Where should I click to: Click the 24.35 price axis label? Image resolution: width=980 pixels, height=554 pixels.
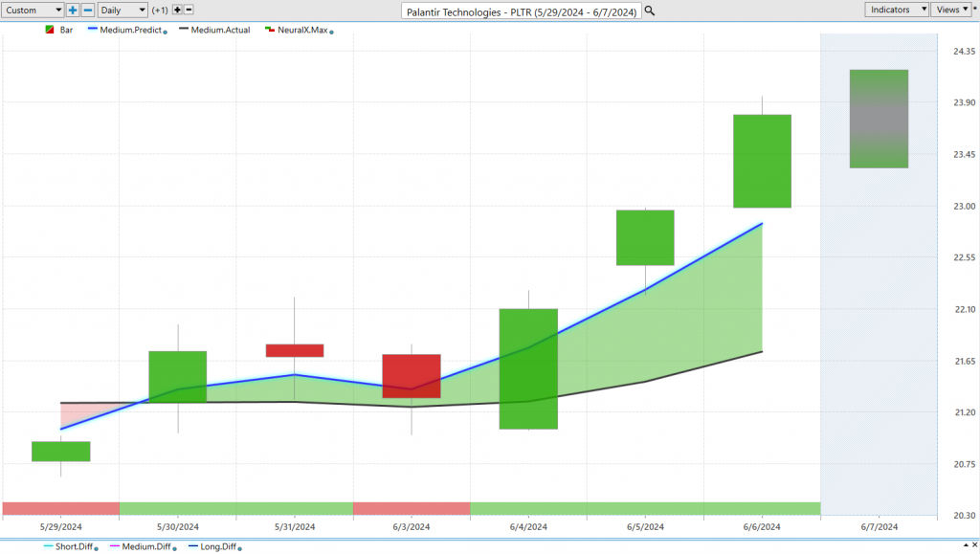click(x=964, y=52)
